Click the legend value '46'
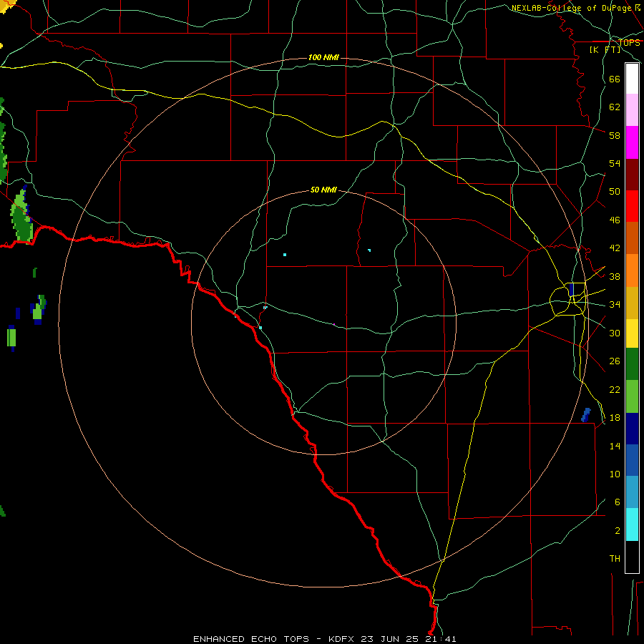The image size is (644, 644). [615, 220]
